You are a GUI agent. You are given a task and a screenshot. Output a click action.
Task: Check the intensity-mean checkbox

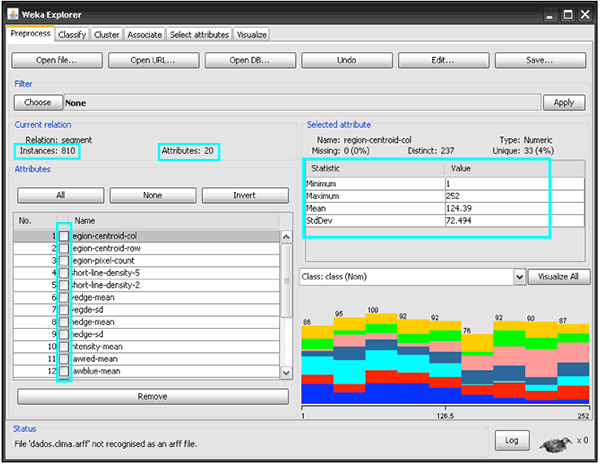tap(64, 347)
